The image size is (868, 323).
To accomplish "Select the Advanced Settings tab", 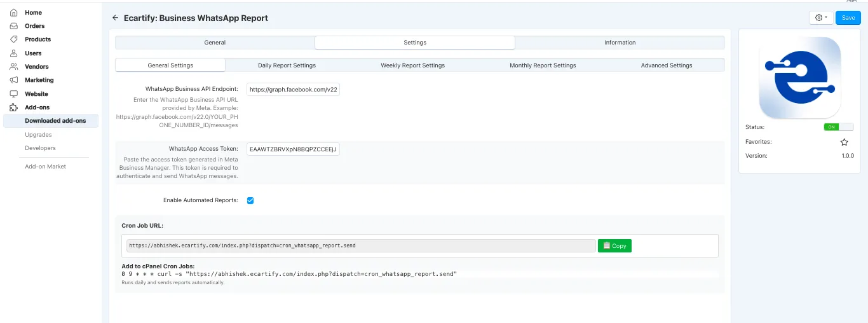I will coord(667,65).
